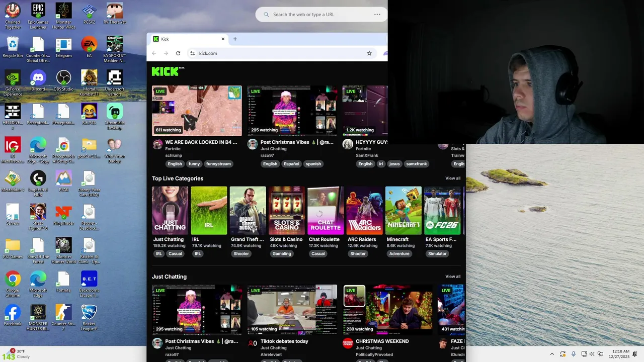Image resolution: width=644 pixels, height=362 pixels.
Task: Click the Simulator tag under EA Sports
Action: [x=437, y=254]
